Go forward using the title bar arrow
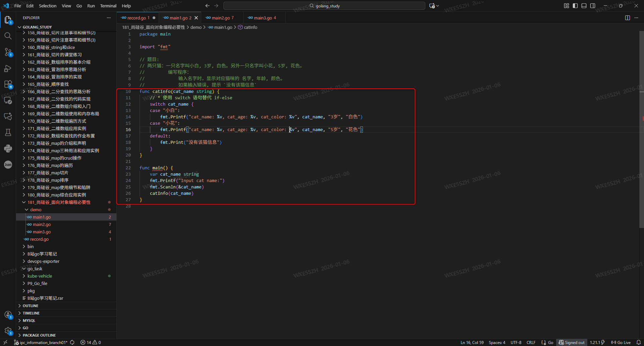 pyautogui.click(x=216, y=6)
